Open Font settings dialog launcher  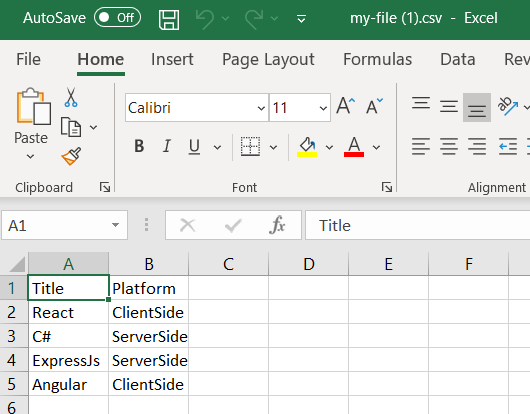(x=387, y=187)
